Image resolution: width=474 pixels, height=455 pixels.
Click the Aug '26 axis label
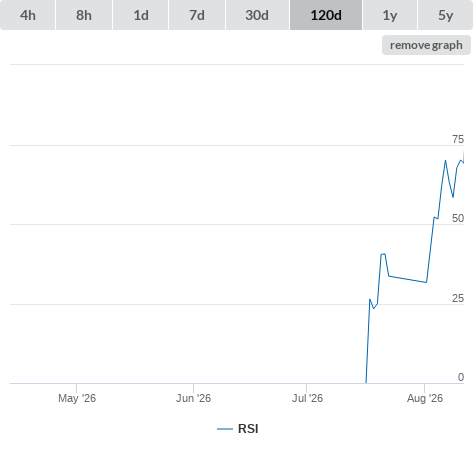425,398
